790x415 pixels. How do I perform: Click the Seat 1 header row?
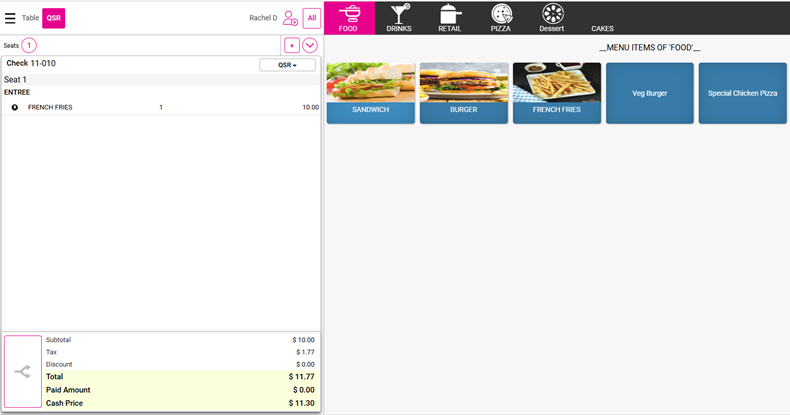tap(160, 80)
